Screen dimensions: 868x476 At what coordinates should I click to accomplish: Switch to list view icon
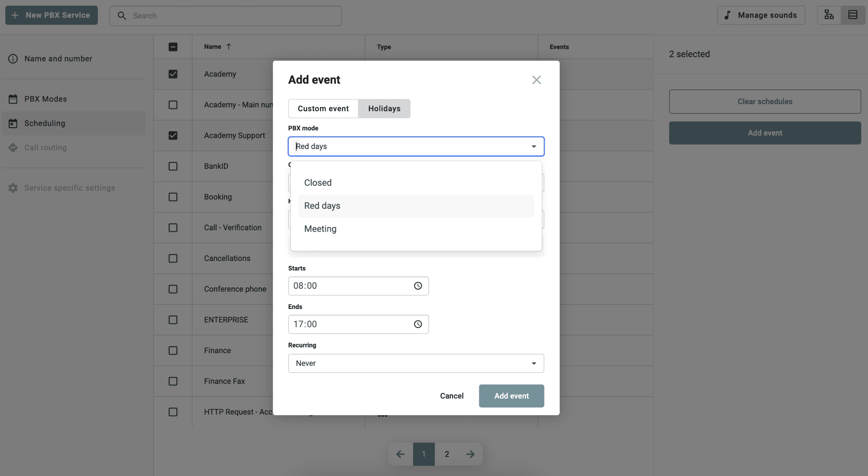pyautogui.click(x=853, y=15)
